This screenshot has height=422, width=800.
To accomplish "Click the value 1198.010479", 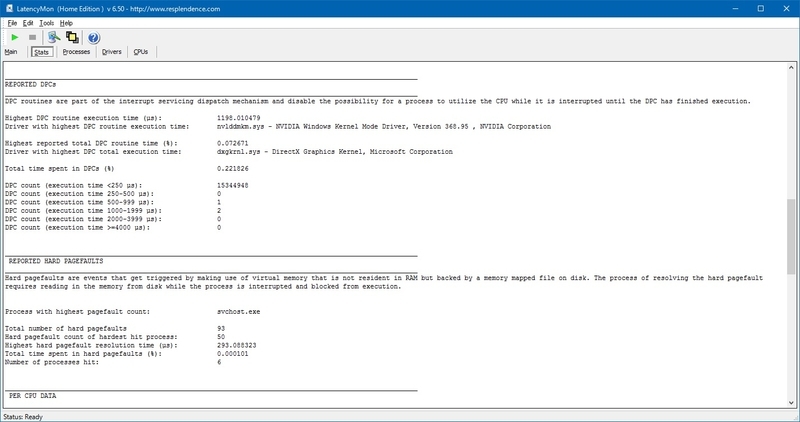I will pos(238,118).
